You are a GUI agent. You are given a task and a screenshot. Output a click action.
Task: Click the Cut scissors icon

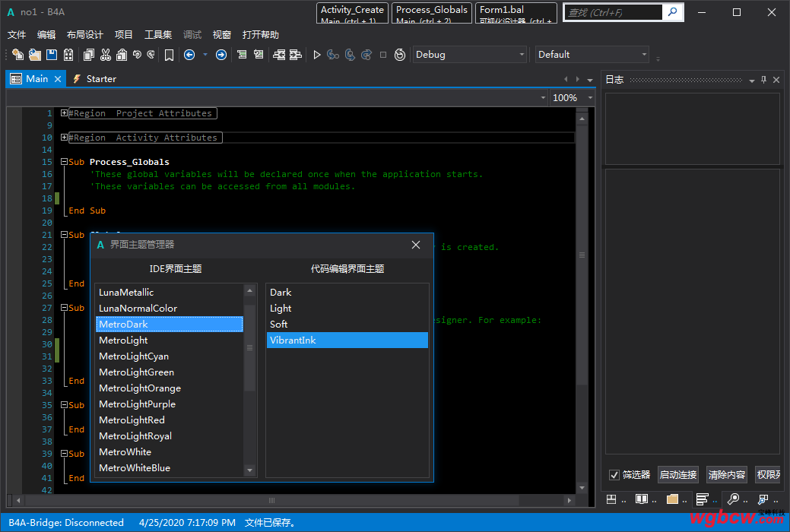coord(105,55)
